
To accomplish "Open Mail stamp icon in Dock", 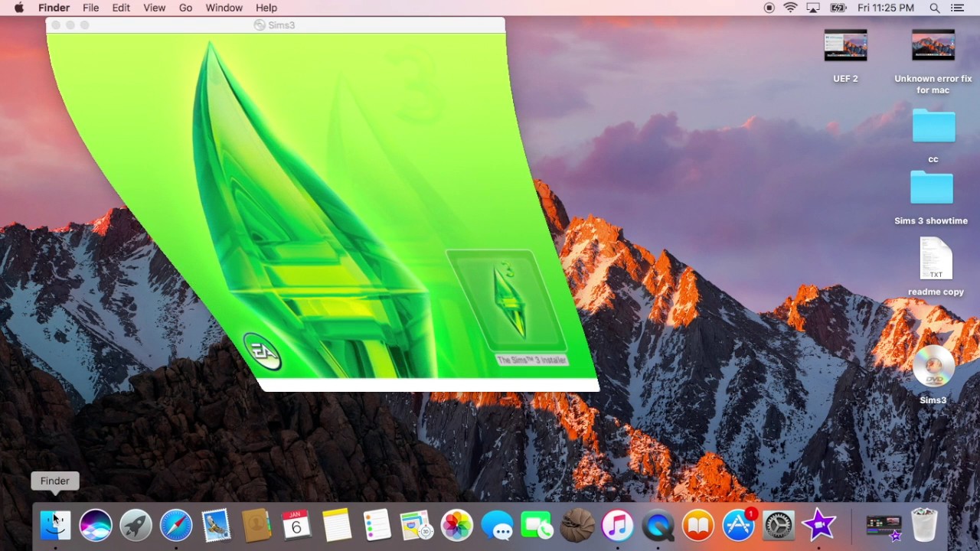I will tap(216, 525).
